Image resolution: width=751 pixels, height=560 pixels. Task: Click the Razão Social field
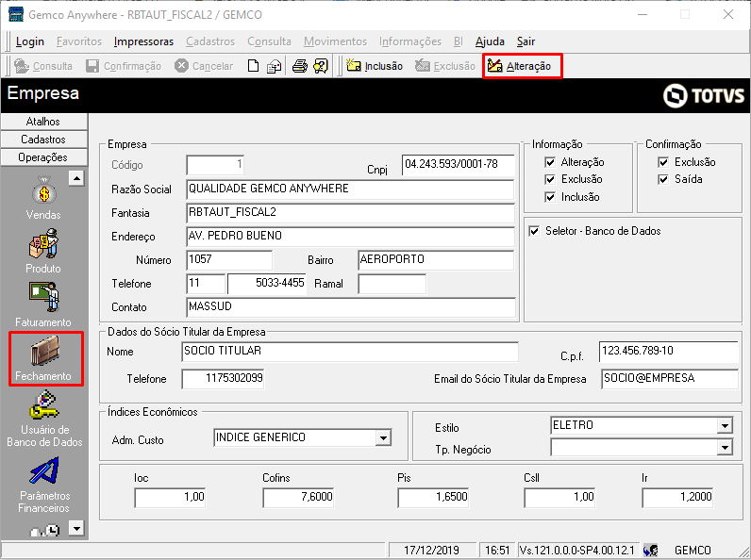click(350, 189)
